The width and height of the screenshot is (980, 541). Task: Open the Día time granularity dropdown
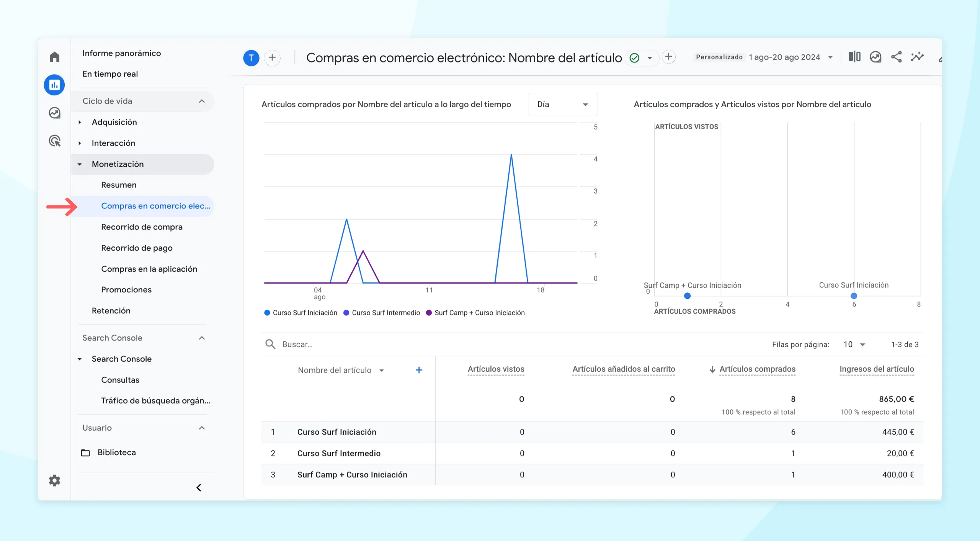(562, 104)
